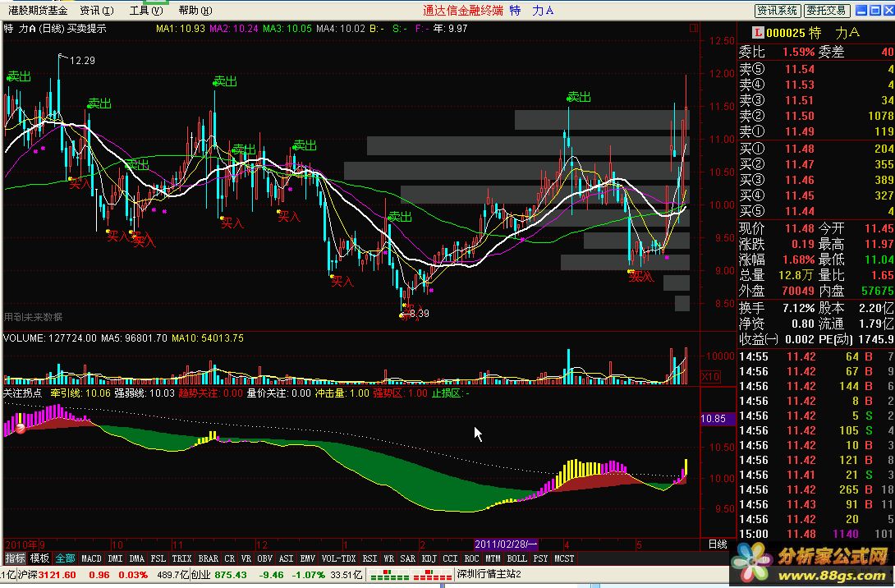
Task: Click the 12.29 high price label
Action: [82, 61]
